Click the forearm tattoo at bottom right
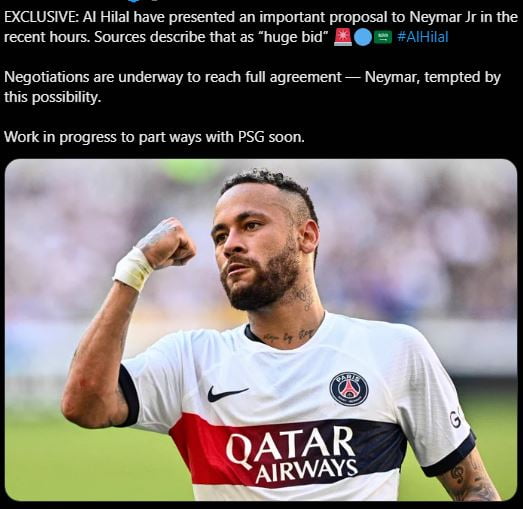The width and height of the screenshot is (523, 509). [x=474, y=480]
